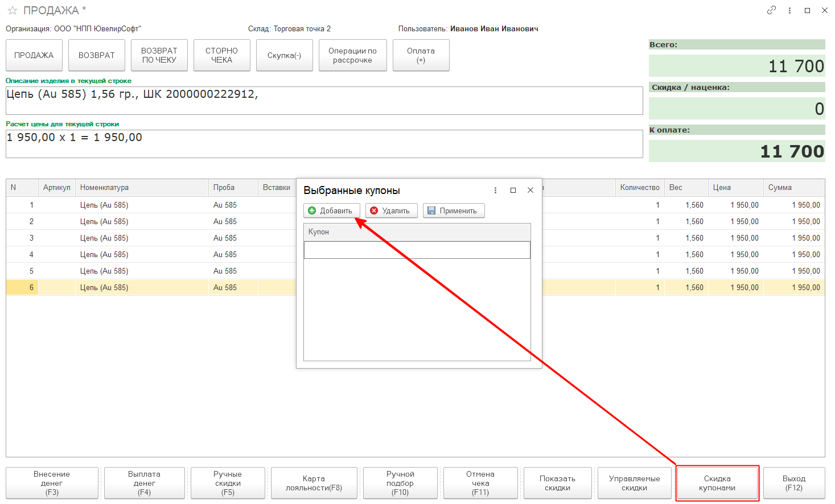This screenshot has height=504, width=835.
Task: Open ВОЗВРАТ ПО ЧЕКУ operation
Action: coord(159,55)
